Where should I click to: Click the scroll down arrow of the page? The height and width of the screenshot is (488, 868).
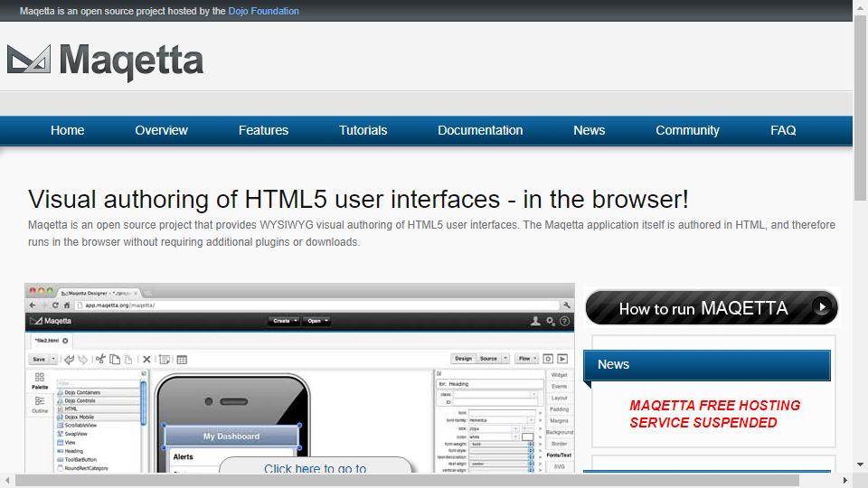pyautogui.click(x=860, y=465)
